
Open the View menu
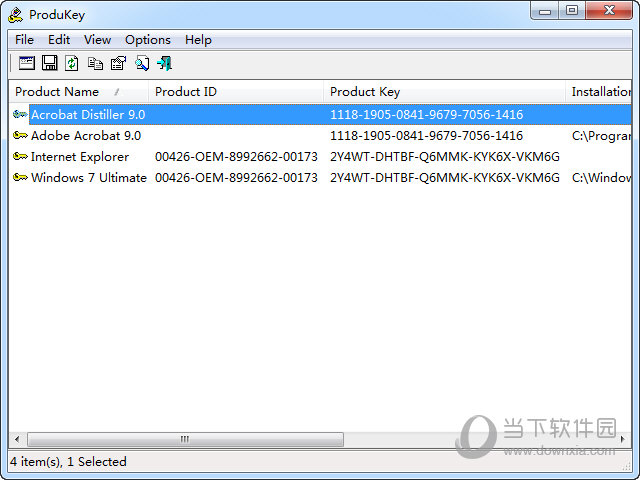point(97,40)
